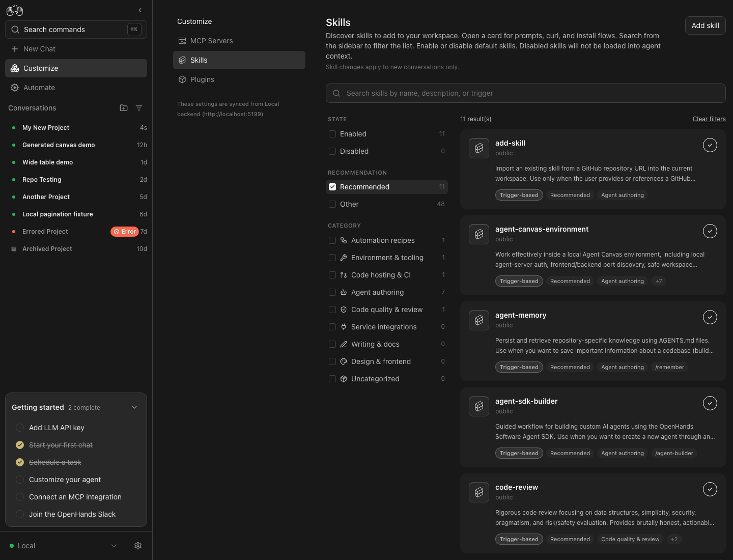
Task: Click the code-review card cube icon
Action: click(479, 492)
